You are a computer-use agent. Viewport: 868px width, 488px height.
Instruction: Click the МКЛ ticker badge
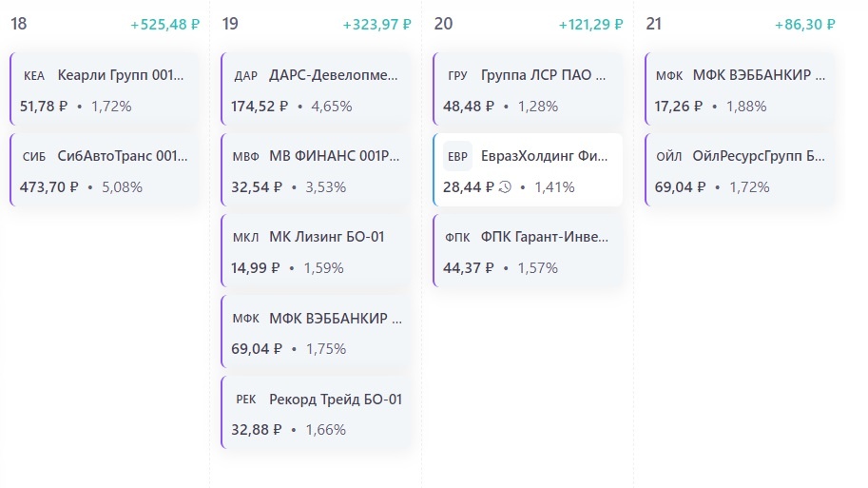click(246, 237)
